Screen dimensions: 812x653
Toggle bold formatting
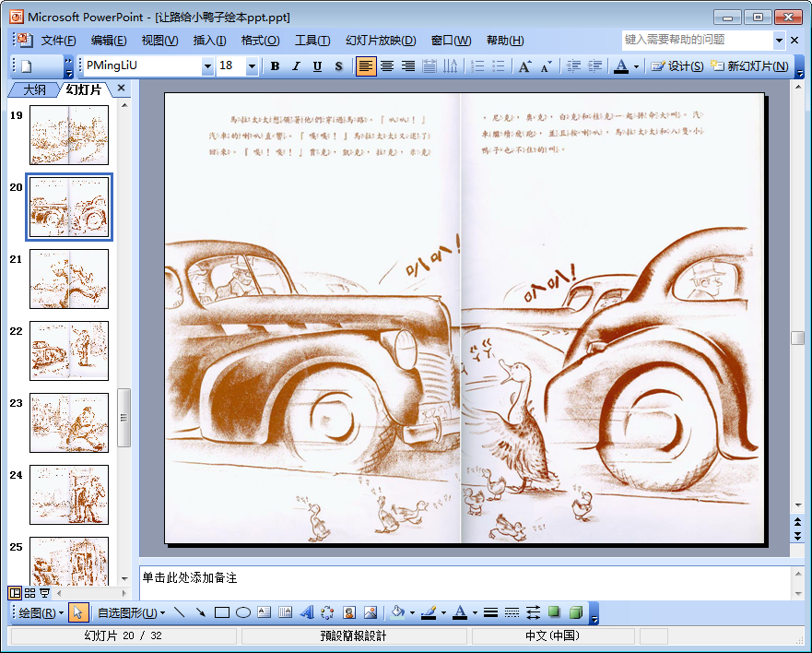pos(275,66)
